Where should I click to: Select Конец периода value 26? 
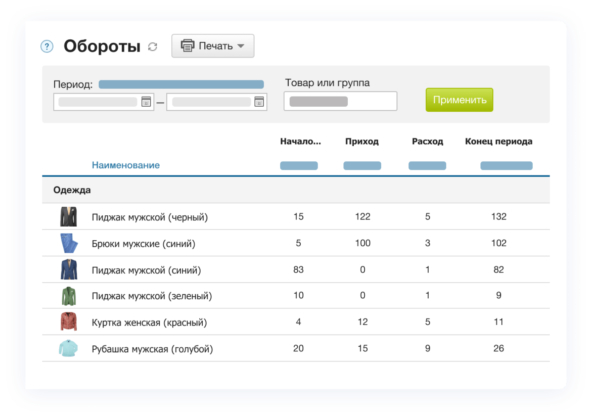499,348
